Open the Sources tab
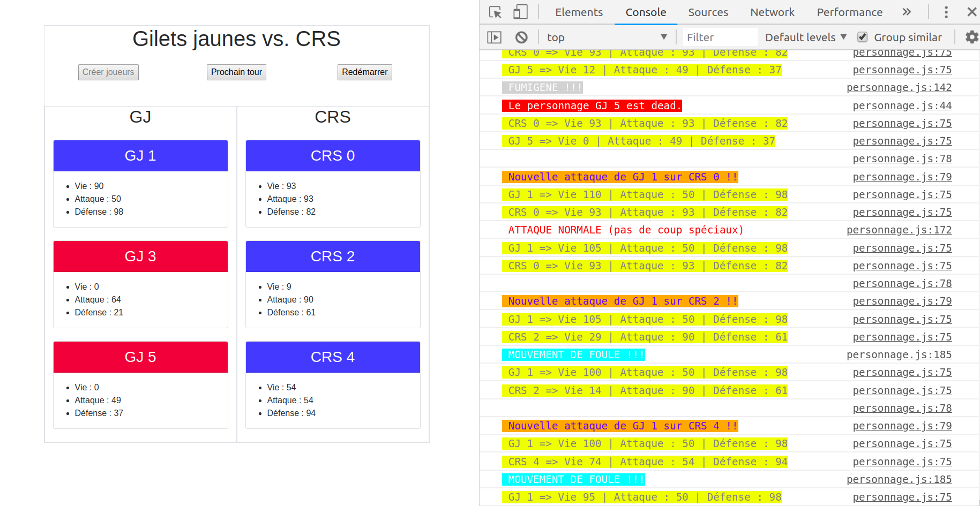The height and width of the screenshot is (506, 980). tap(708, 12)
